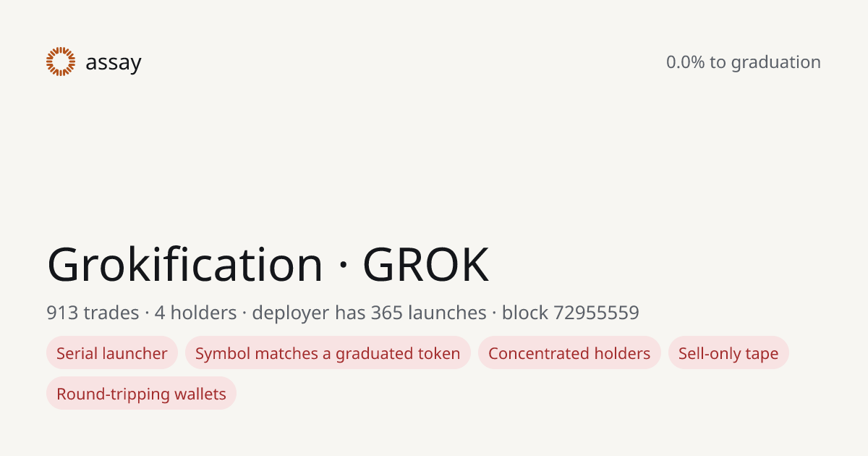Select the 0.0% to graduation status

744,62
